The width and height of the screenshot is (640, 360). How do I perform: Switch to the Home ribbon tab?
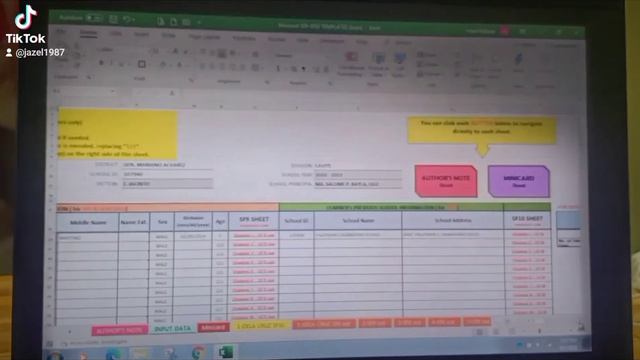[88, 33]
